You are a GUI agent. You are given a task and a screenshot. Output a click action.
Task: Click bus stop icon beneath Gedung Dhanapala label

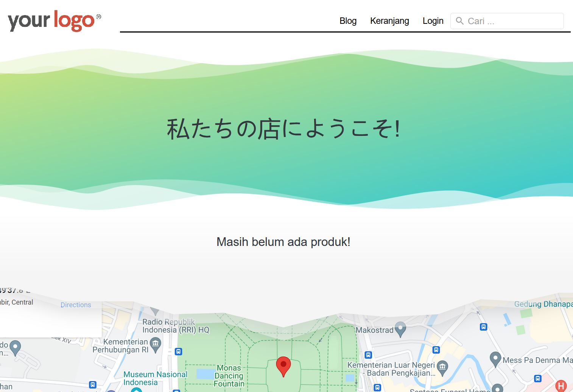[483, 327]
